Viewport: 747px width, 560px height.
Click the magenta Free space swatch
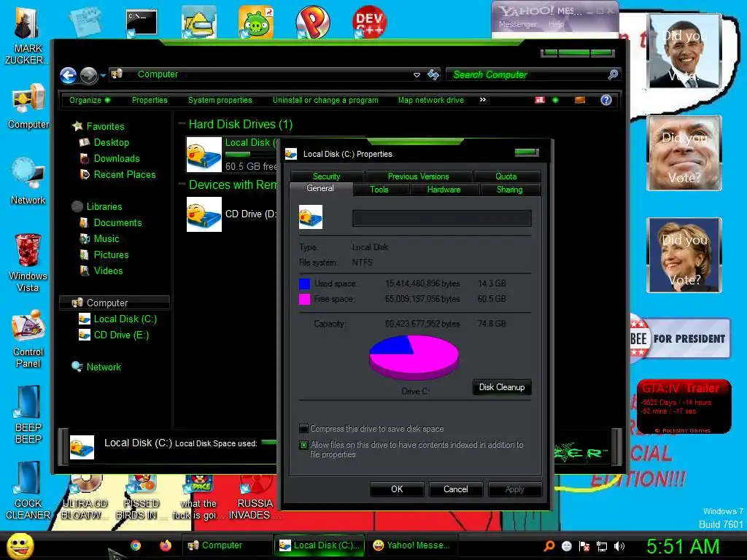point(304,299)
